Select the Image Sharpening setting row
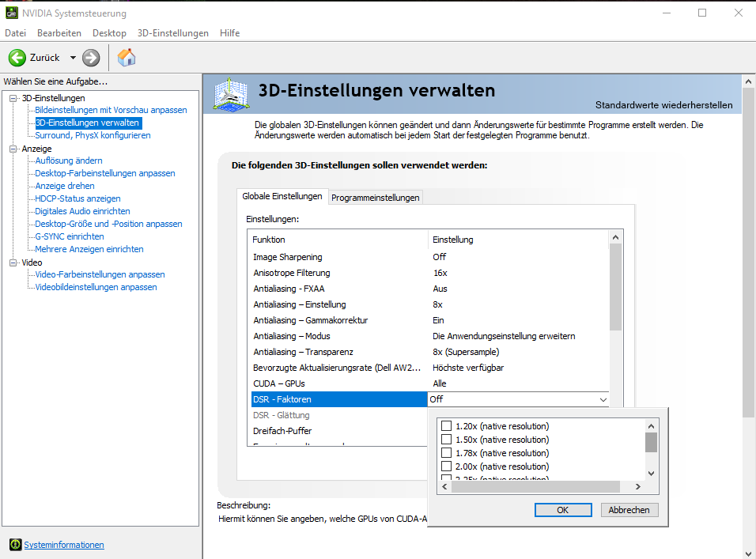 pyautogui.click(x=430, y=257)
